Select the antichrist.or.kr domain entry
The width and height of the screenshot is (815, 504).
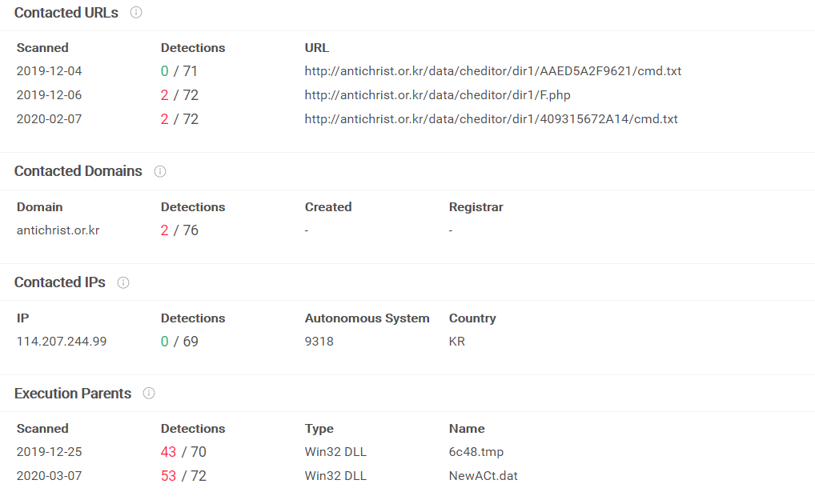coord(58,230)
